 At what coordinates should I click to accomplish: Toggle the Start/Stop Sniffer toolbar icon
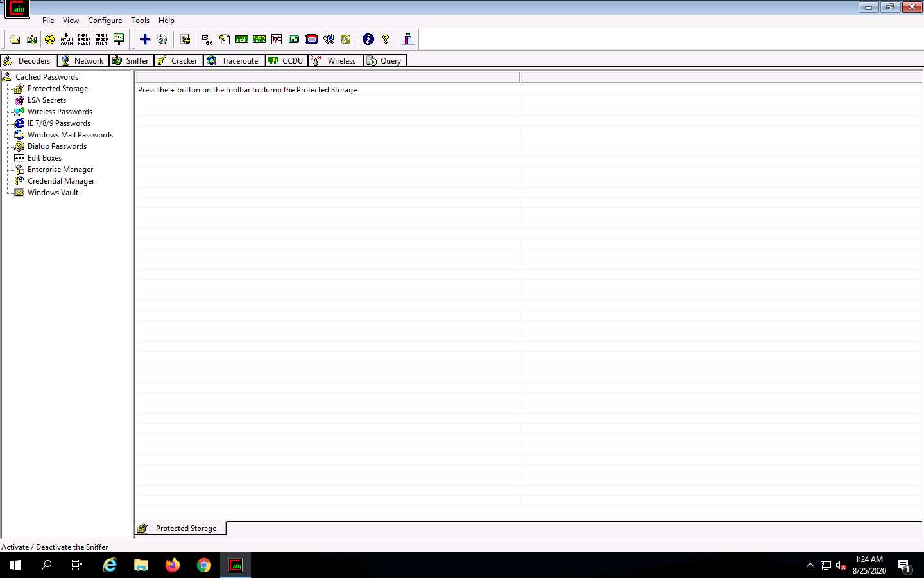click(x=32, y=40)
